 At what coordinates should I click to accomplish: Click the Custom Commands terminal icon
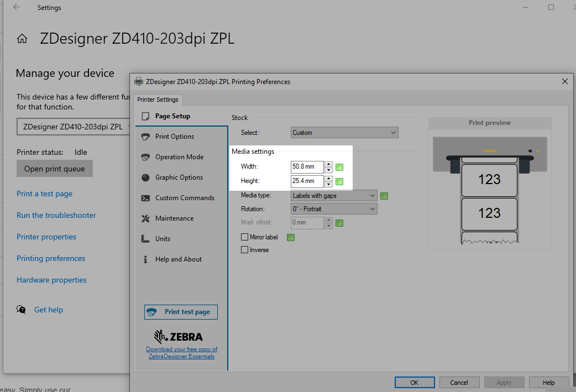pyautogui.click(x=146, y=198)
